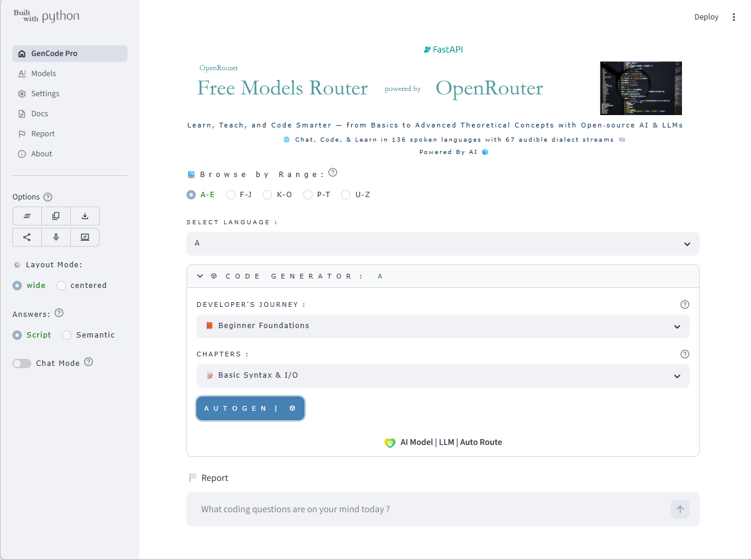This screenshot has height=560, width=751.
Task: Select Script answers option
Action: point(32,335)
